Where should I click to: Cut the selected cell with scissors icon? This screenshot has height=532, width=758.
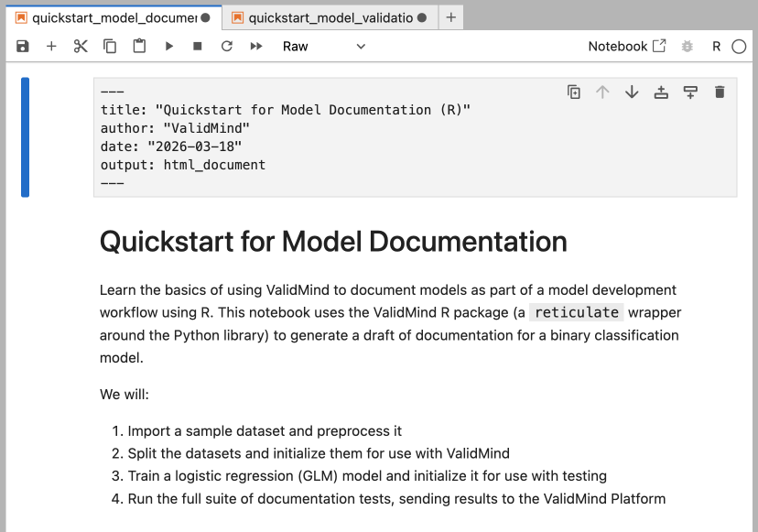point(81,46)
